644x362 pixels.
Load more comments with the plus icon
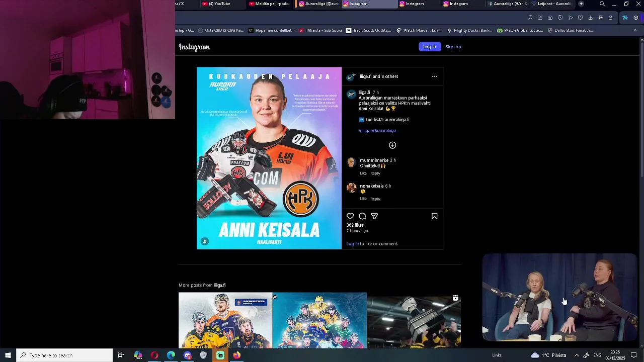click(x=392, y=145)
